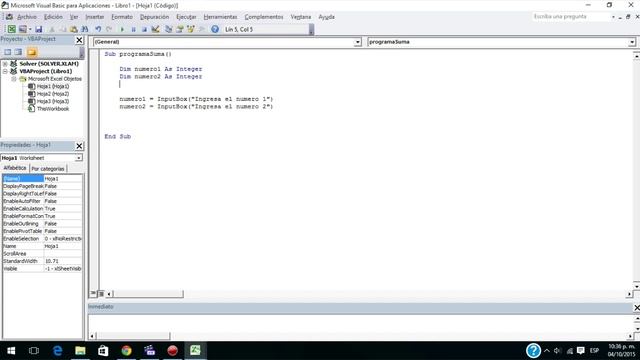Open the Archivo menu

point(27,17)
